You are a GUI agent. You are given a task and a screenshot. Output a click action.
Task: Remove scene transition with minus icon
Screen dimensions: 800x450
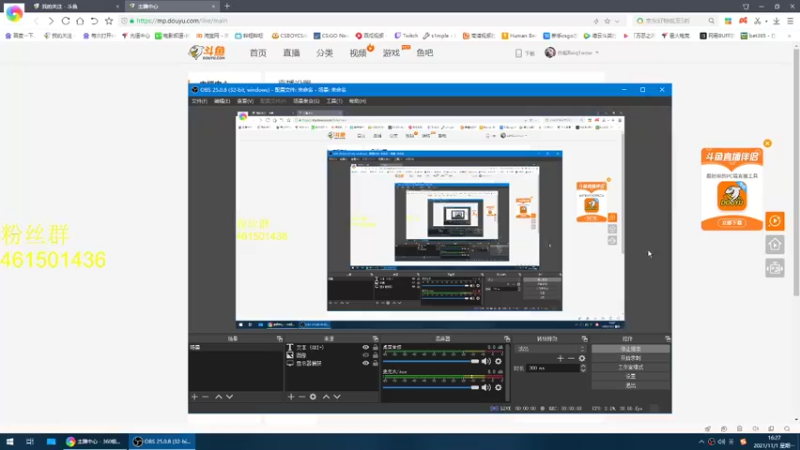coord(571,358)
